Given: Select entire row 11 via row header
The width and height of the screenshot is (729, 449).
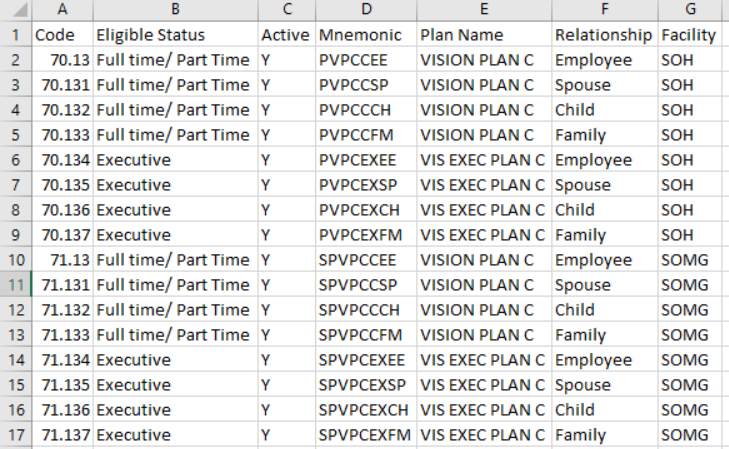Looking at the screenshot, I should pyautogui.click(x=15, y=285).
